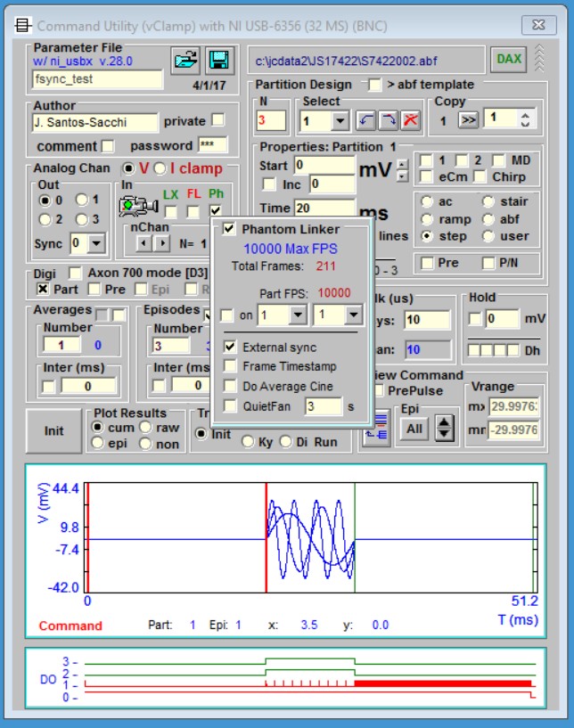Select Out channel 3 radio
This screenshot has width=574, height=728.
(82, 219)
